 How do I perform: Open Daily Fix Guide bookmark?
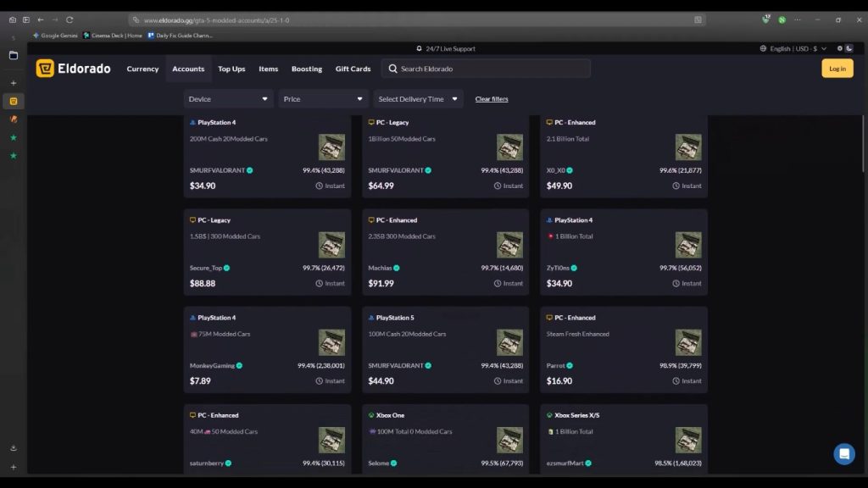tap(180, 36)
